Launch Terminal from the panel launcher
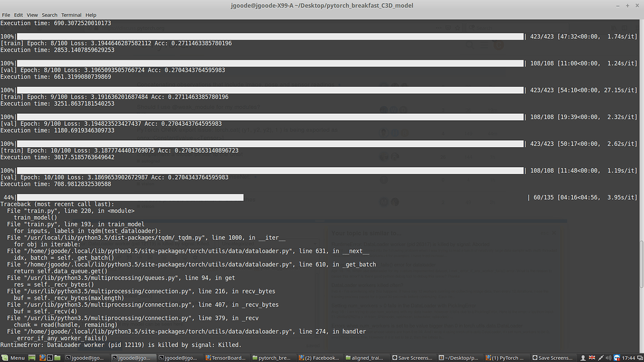The height and width of the screenshot is (362, 644). pos(49,358)
